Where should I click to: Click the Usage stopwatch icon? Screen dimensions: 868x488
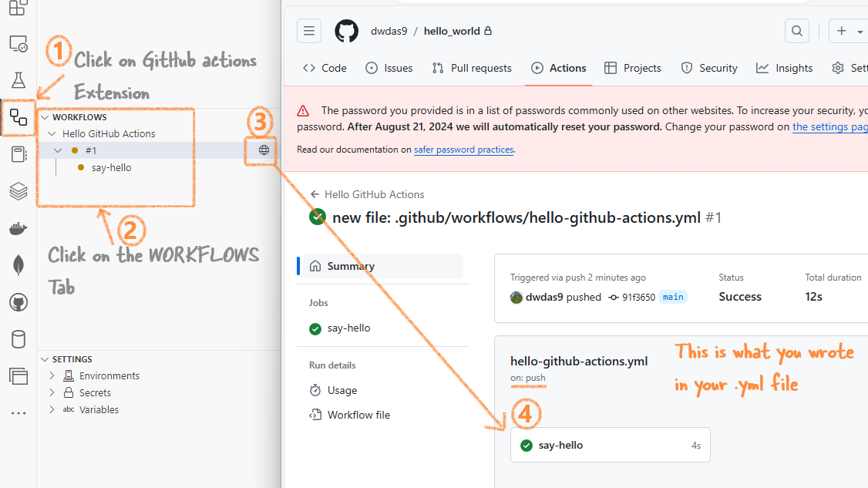pyautogui.click(x=315, y=390)
